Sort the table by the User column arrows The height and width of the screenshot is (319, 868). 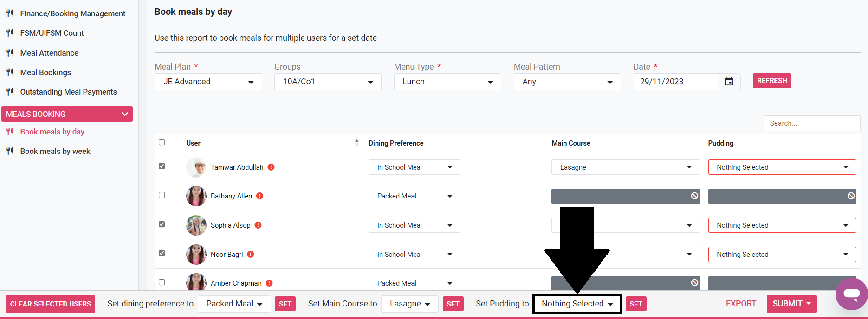point(356,143)
